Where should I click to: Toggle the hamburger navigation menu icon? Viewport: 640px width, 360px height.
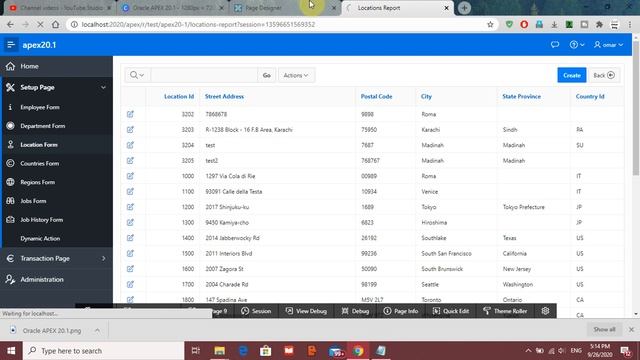pyautogui.click(x=11, y=44)
